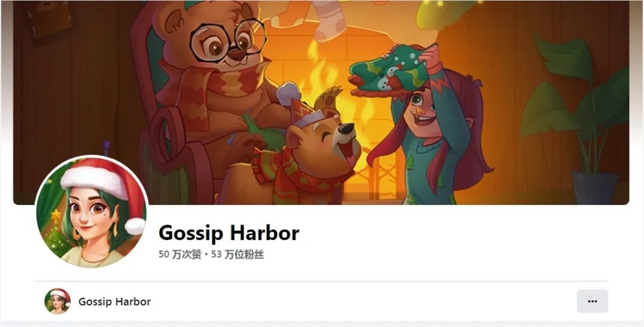Select Gossip Harbor name beside small avatar

[x=115, y=301]
